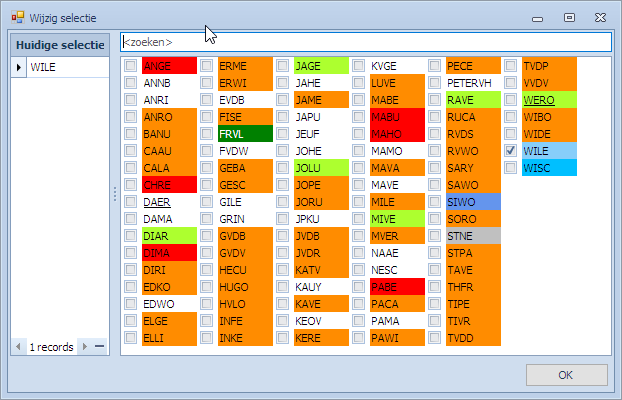Viewport: 622px width, 400px height.
Task: Check the TVDD checkbox
Action: point(434,338)
